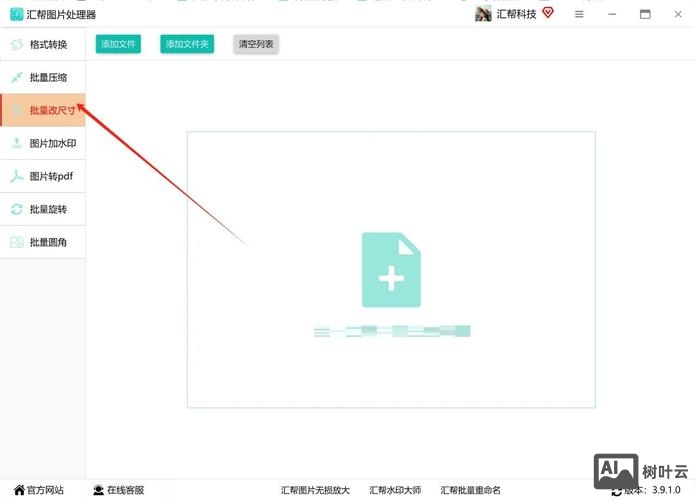Click the red VIP diamond badge icon
This screenshot has height=500, width=696.
coord(548,13)
